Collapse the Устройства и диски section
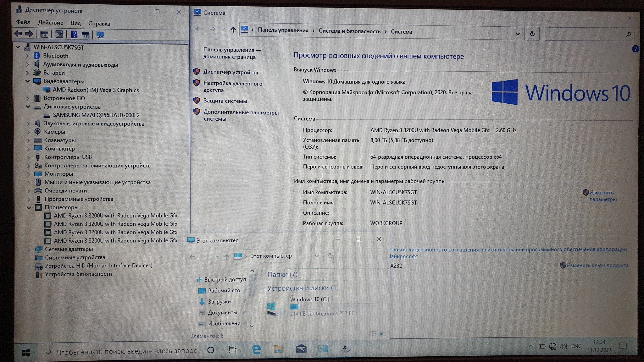 pyautogui.click(x=263, y=288)
